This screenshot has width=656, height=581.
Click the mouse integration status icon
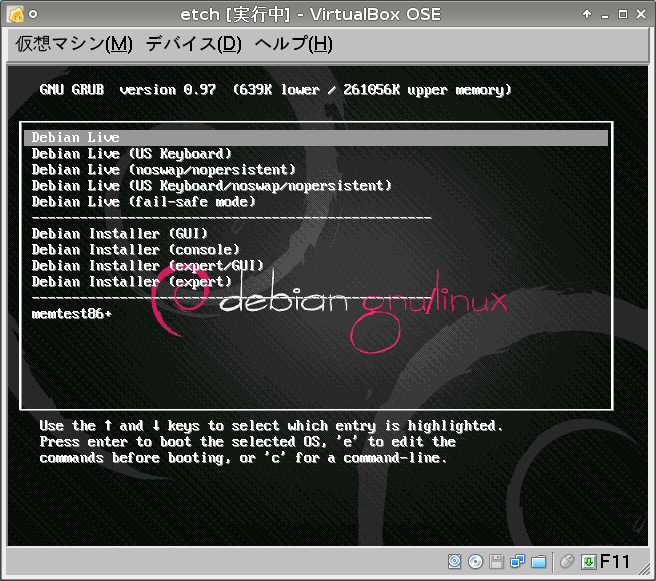click(x=566, y=561)
